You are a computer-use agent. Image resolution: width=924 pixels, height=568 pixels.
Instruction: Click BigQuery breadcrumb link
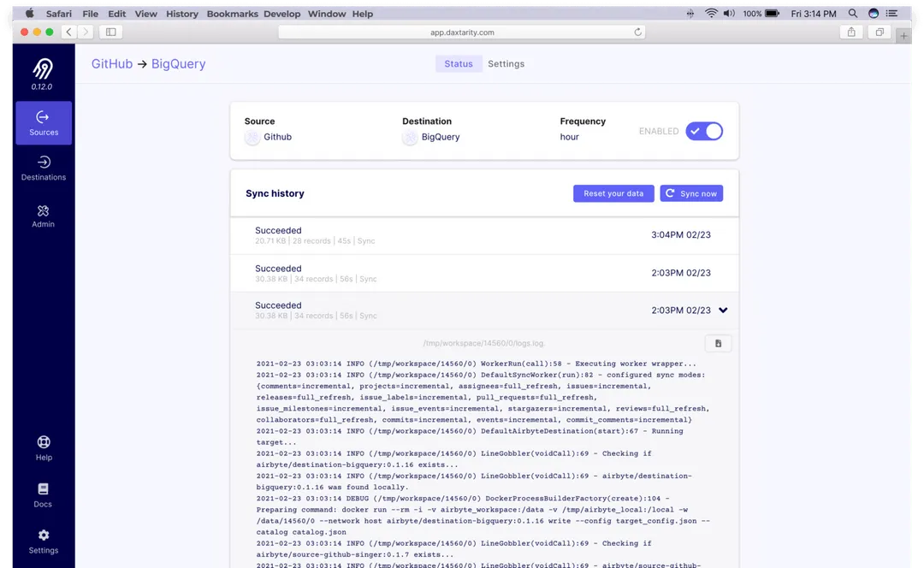[179, 63]
